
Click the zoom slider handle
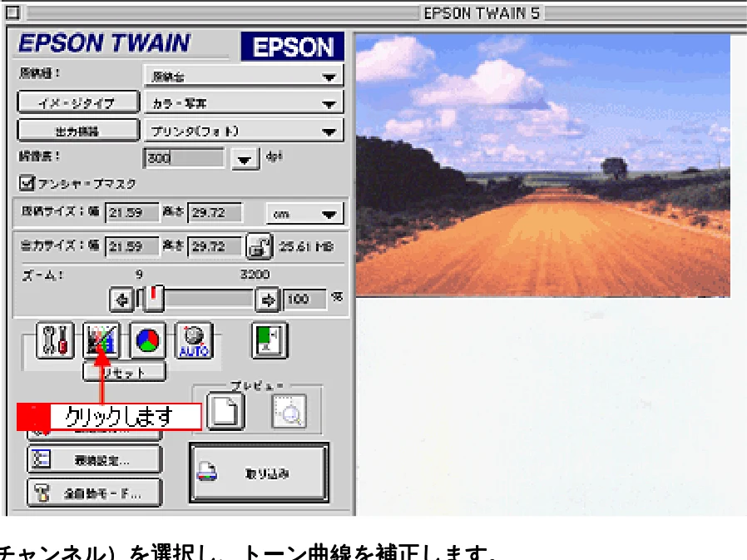click(154, 299)
